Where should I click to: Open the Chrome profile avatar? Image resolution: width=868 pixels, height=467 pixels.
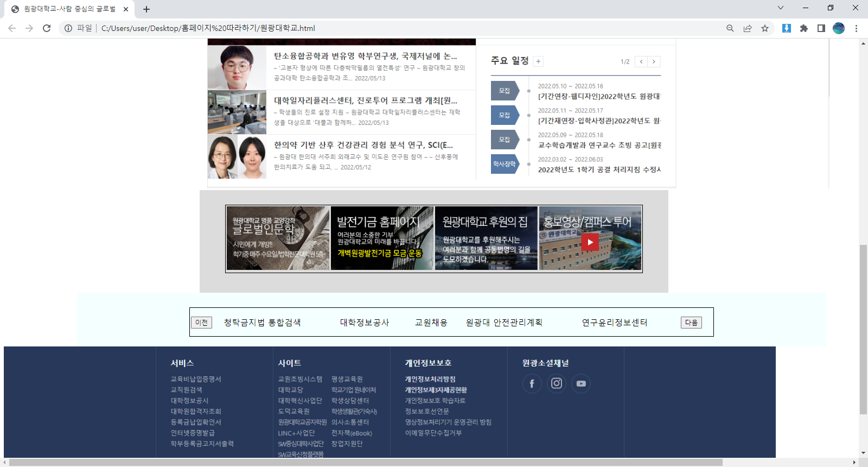[839, 28]
